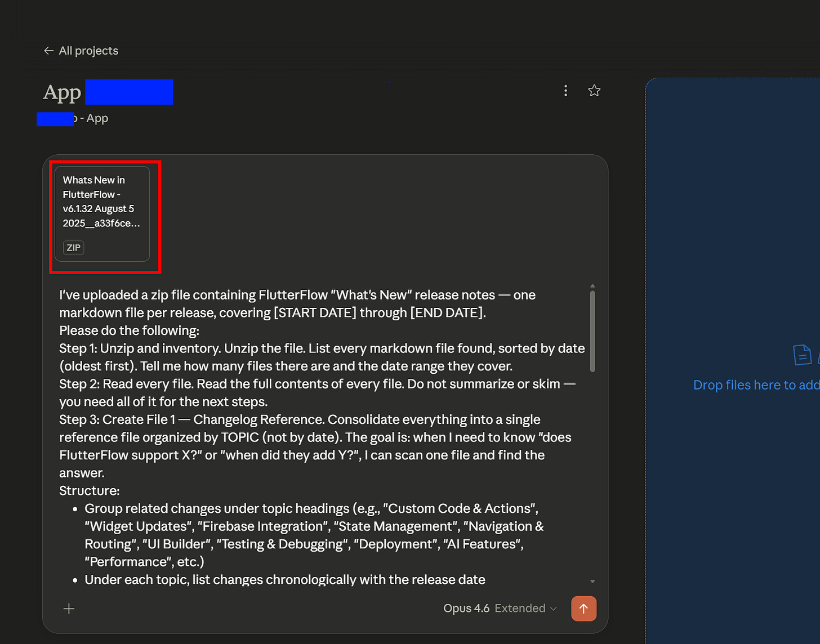The width and height of the screenshot is (820, 644).
Task: Open the Opus 4.6 Extended model selector
Action: pos(500,609)
